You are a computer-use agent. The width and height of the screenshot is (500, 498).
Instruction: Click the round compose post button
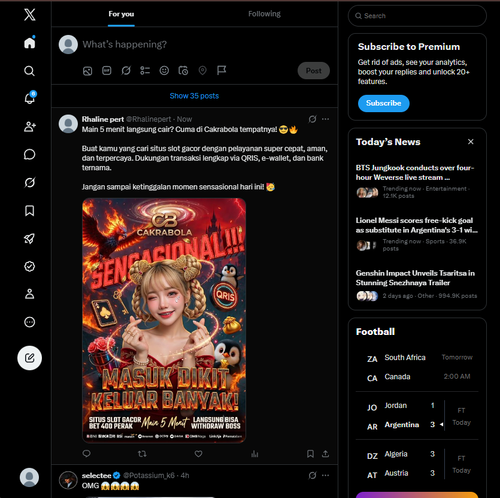coord(30,358)
